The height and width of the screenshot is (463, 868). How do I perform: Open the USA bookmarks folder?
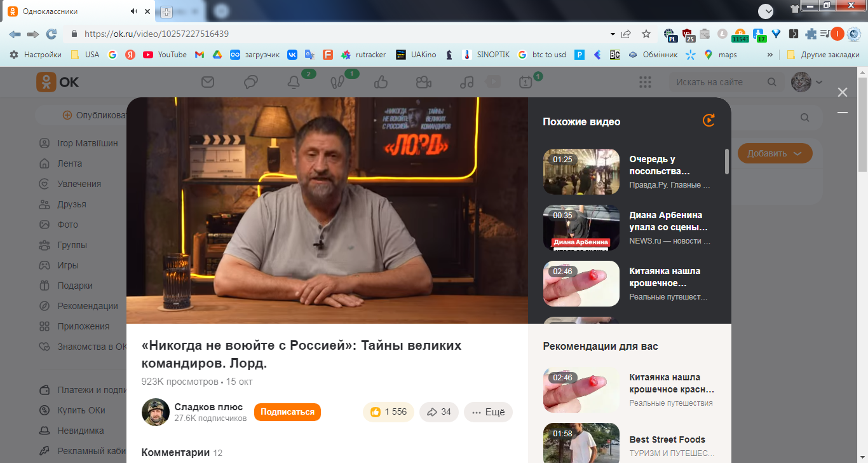click(85, 55)
